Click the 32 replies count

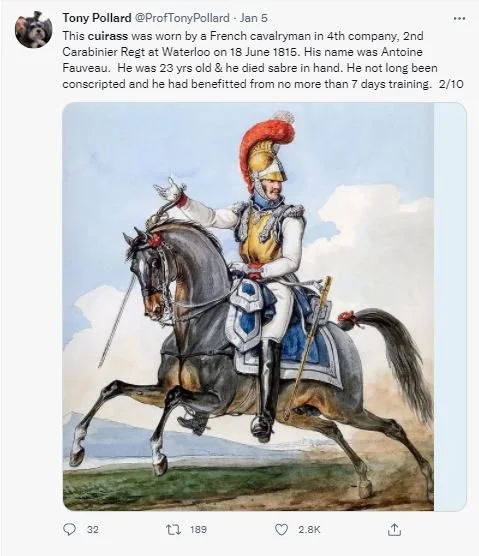click(93, 530)
